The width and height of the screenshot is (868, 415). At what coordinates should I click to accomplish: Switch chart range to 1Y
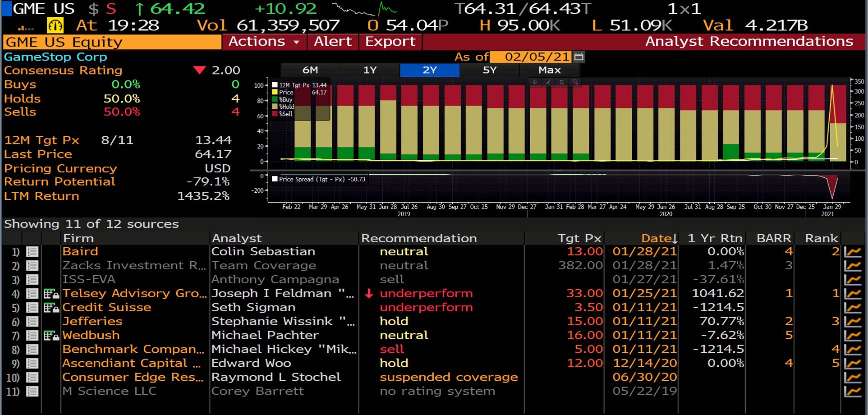tap(370, 70)
